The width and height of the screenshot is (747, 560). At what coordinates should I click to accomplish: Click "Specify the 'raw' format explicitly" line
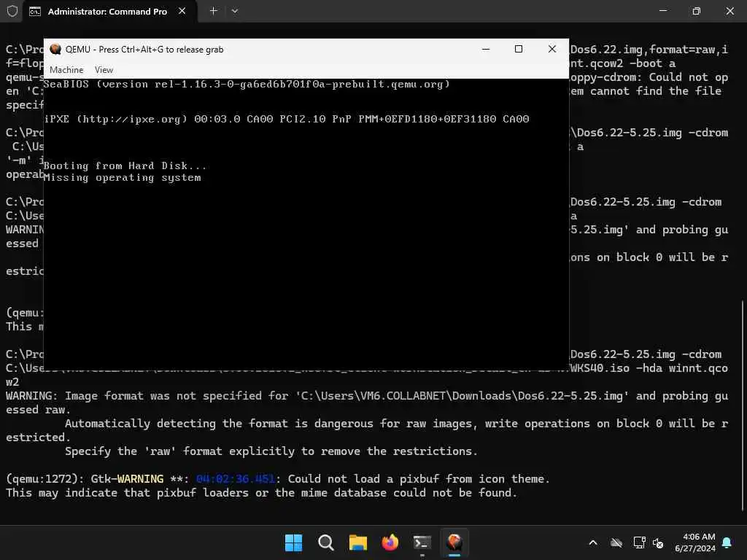coord(271,451)
